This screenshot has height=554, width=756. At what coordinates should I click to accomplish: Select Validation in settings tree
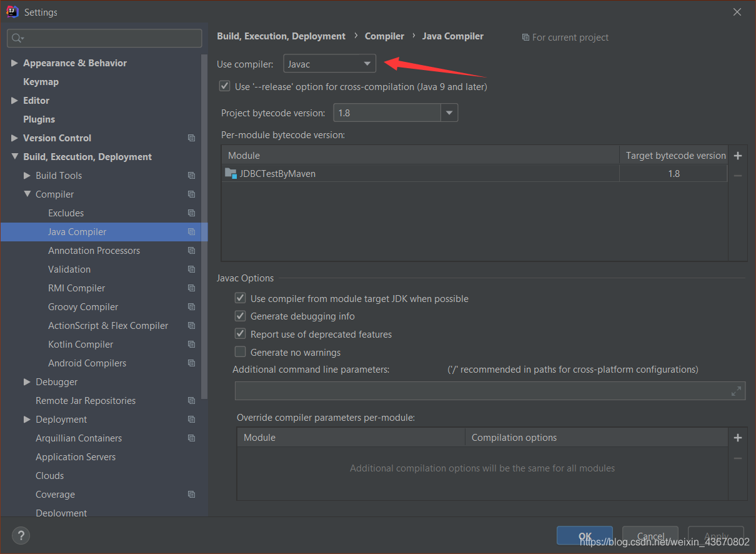[69, 269]
